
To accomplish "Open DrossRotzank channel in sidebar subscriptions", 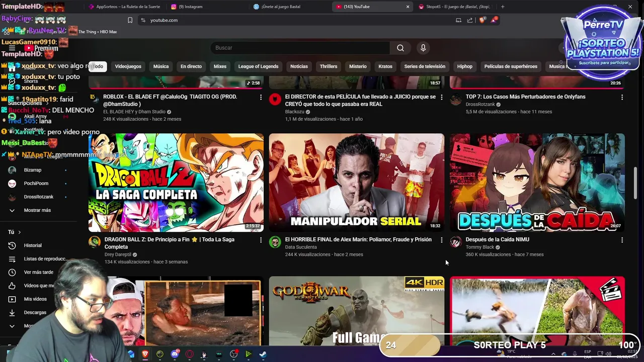I will [x=39, y=197].
